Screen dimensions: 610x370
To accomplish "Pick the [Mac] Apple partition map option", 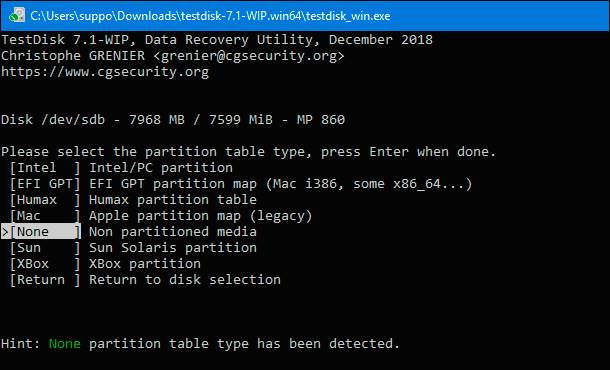I will [x=45, y=216].
